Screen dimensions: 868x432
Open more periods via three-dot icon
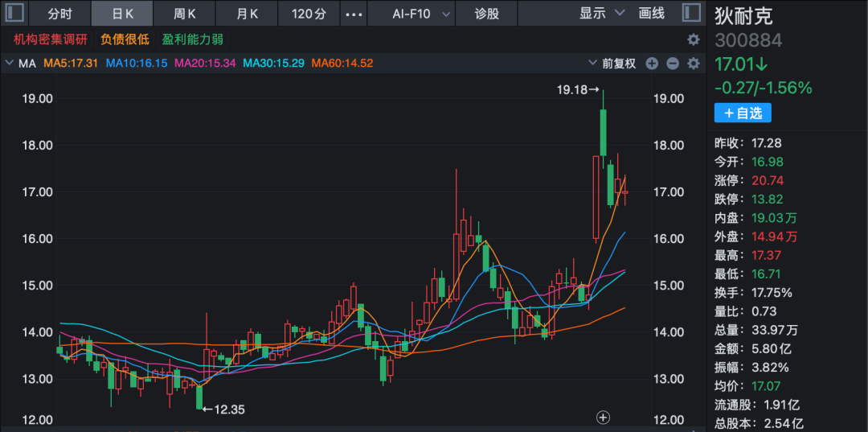click(x=353, y=14)
